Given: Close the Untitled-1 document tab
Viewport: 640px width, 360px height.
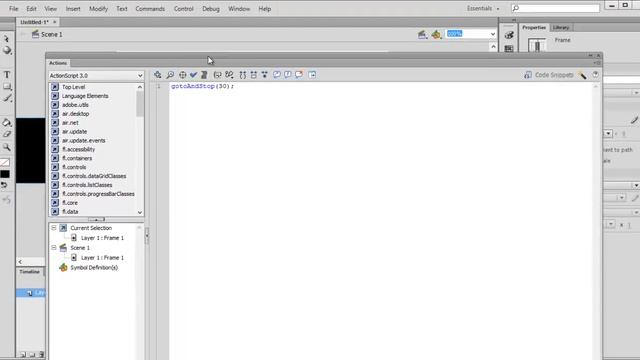Looking at the screenshot, I should point(55,22).
